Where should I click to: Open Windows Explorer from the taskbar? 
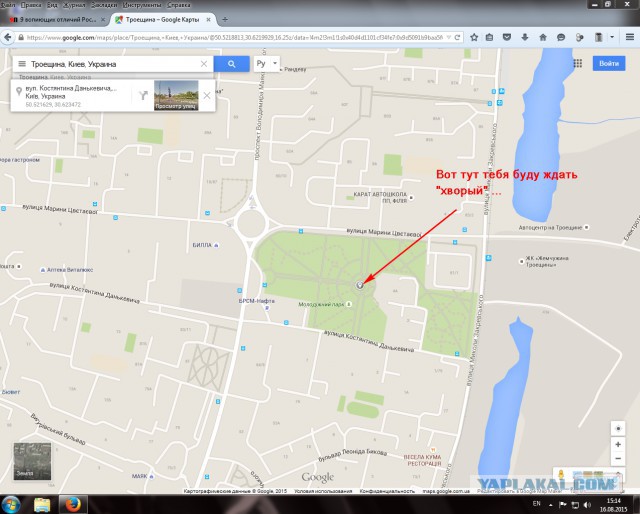click(x=42, y=505)
